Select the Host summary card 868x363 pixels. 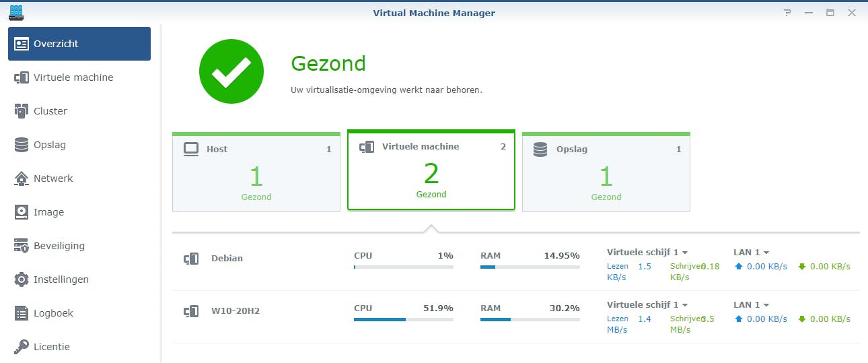(x=256, y=172)
